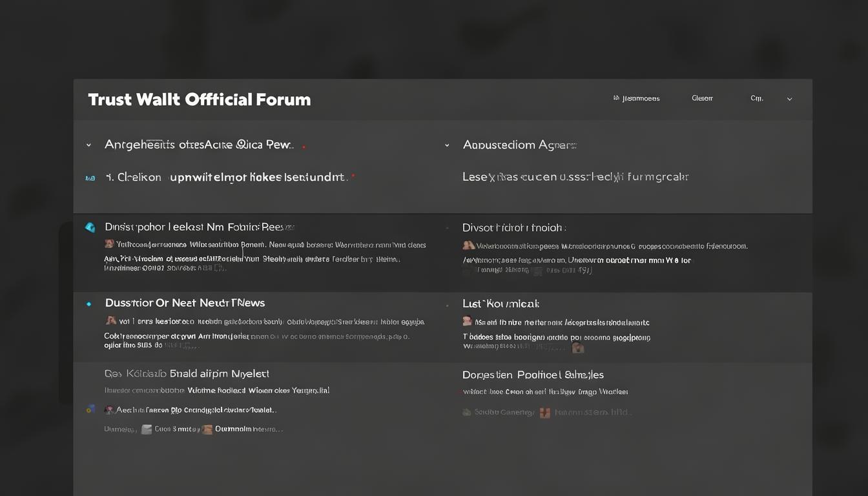Open the 'Jlenmoees' header menu item

point(636,99)
